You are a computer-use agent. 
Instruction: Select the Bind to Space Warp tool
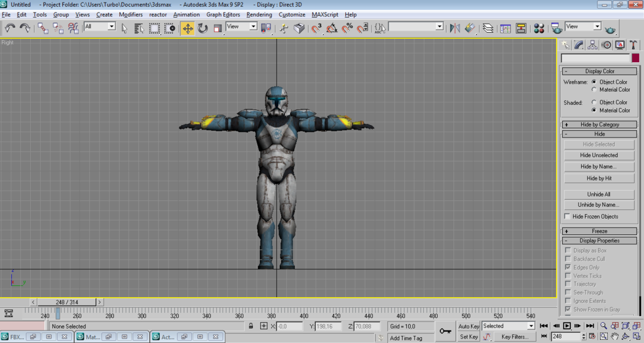click(x=73, y=28)
